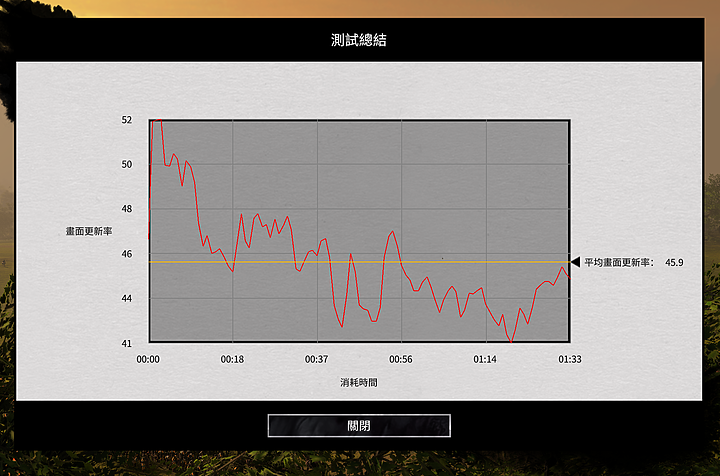Click the 01:14 time label

(485, 359)
